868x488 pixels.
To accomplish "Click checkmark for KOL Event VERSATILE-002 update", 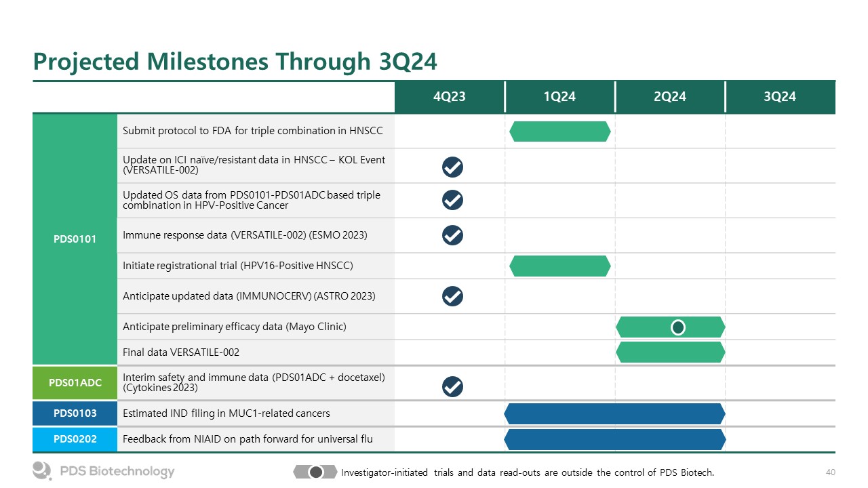I will click(452, 166).
